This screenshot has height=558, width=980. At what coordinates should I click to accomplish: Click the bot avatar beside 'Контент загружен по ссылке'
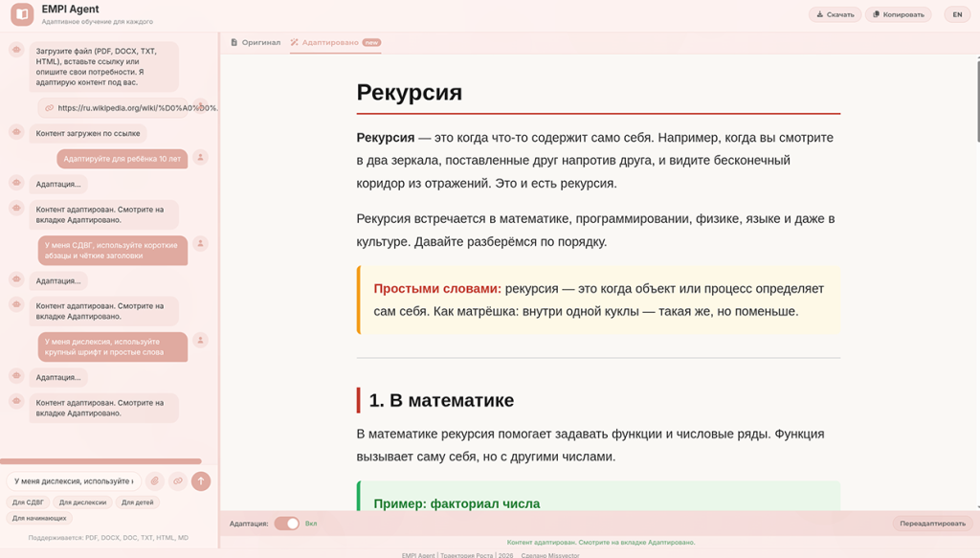(16, 132)
